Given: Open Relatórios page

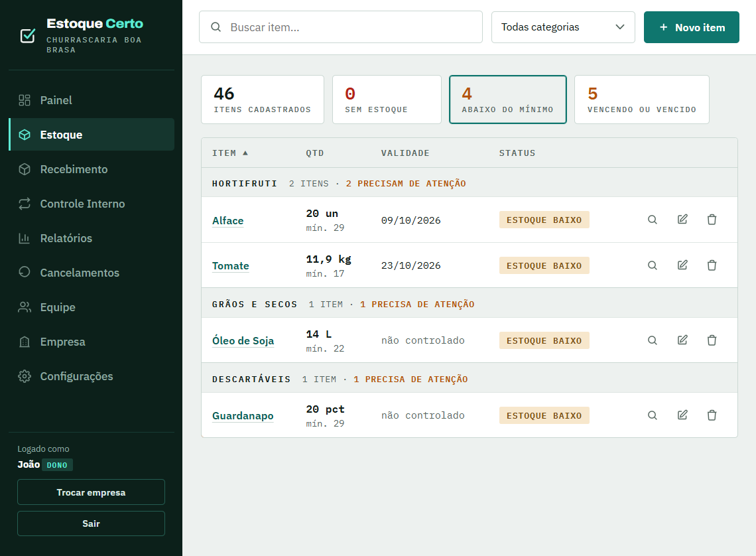Looking at the screenshot, I should coord(92,238).
